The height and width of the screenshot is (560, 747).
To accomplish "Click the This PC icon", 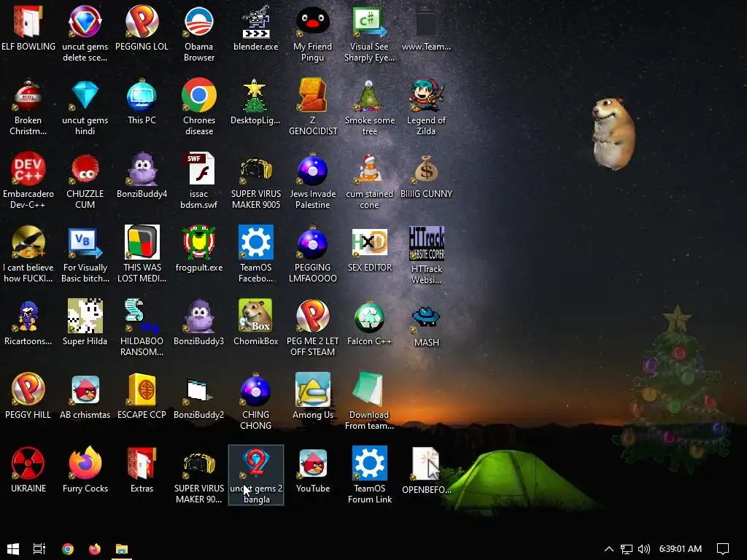I will (x=142, y=96).
